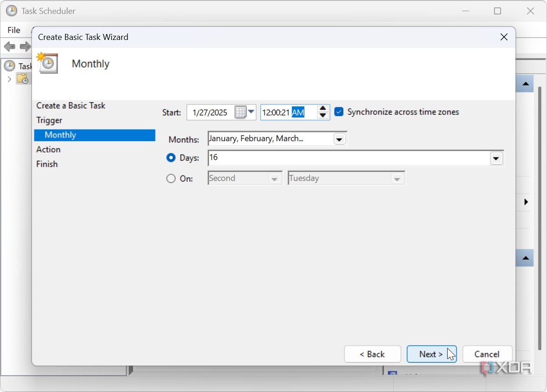Select the Action wizard step
The image size is (547, 392).
click(x=48, y=150)
